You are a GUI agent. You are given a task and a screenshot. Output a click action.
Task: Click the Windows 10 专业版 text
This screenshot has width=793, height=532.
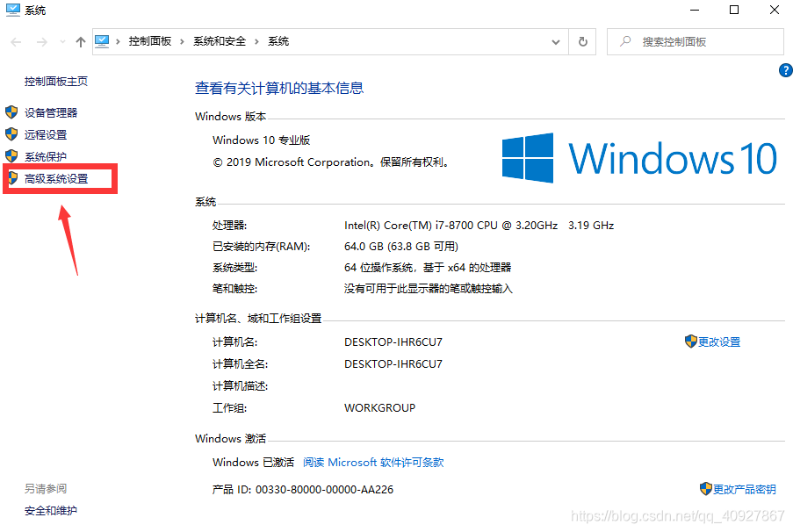coord(261,140)
